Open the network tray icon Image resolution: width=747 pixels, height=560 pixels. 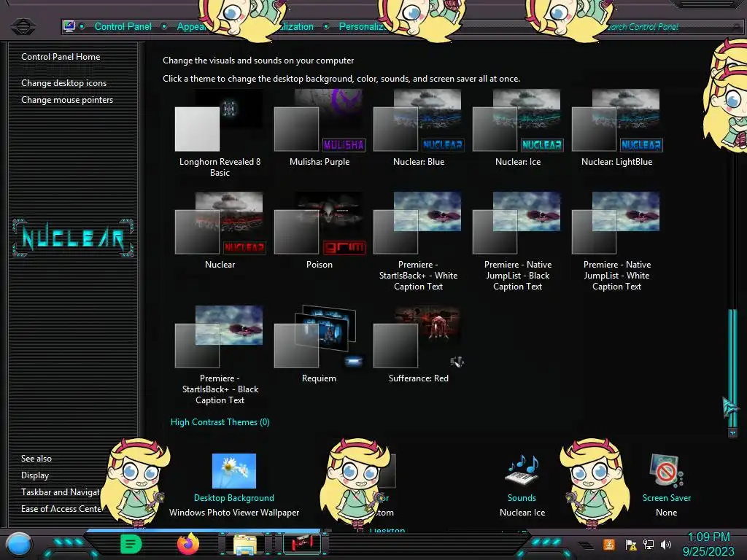click(x=649, y=544)
